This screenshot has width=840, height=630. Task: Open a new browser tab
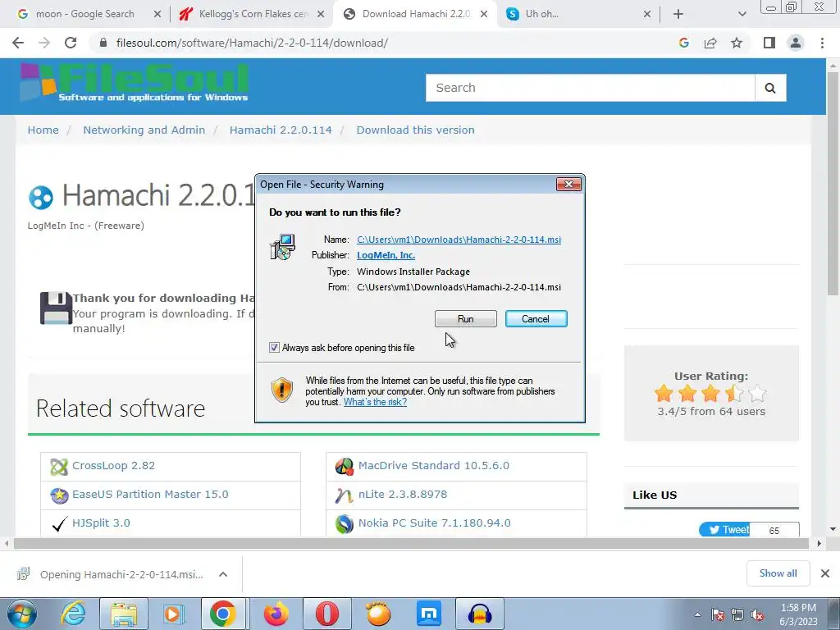tap(678, 15)
